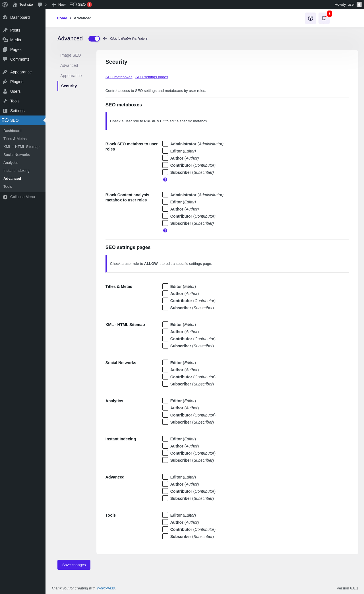Open Titles & Metas in SEO submenu
This screenshot has height=594, width=364.
coord(15,139)
